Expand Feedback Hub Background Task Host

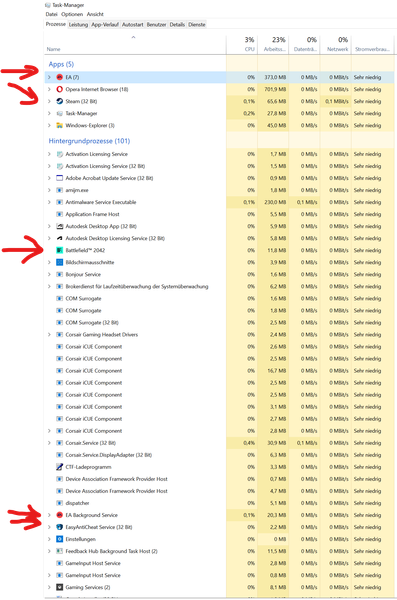click(x=49, y=551)
